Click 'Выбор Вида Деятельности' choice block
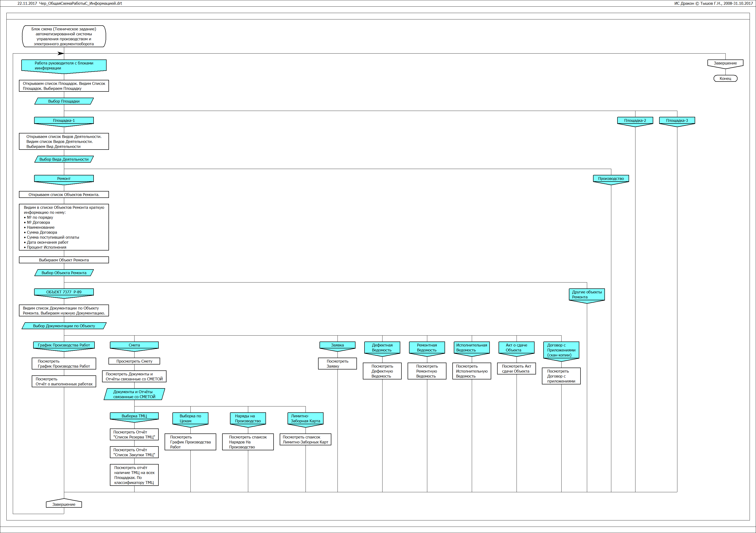 coord(64,159)
